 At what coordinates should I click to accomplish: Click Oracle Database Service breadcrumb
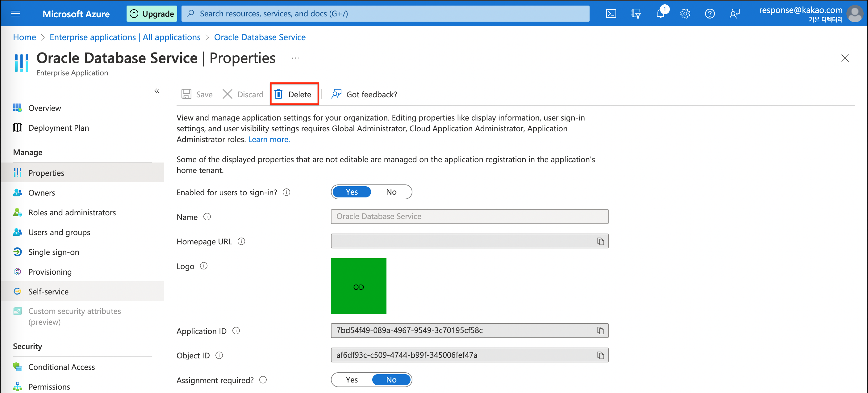(x=260, y=37)
